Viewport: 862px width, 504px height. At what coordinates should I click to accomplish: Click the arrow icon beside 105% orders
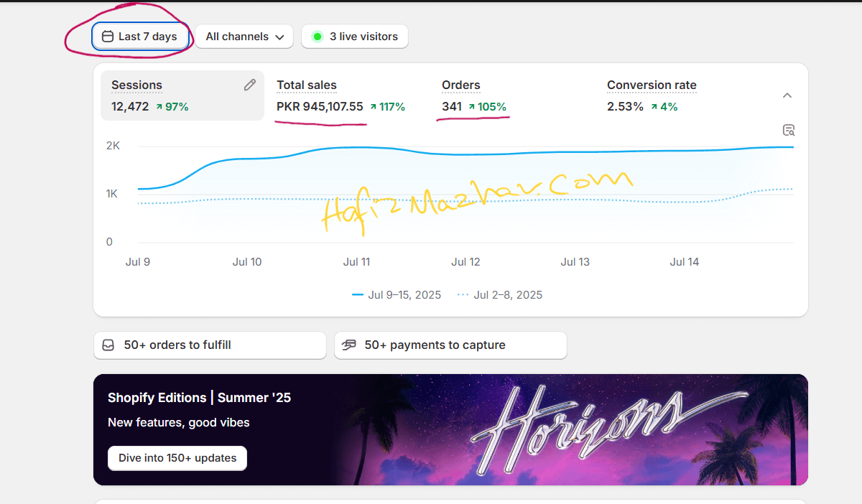[x=472, y=107]
